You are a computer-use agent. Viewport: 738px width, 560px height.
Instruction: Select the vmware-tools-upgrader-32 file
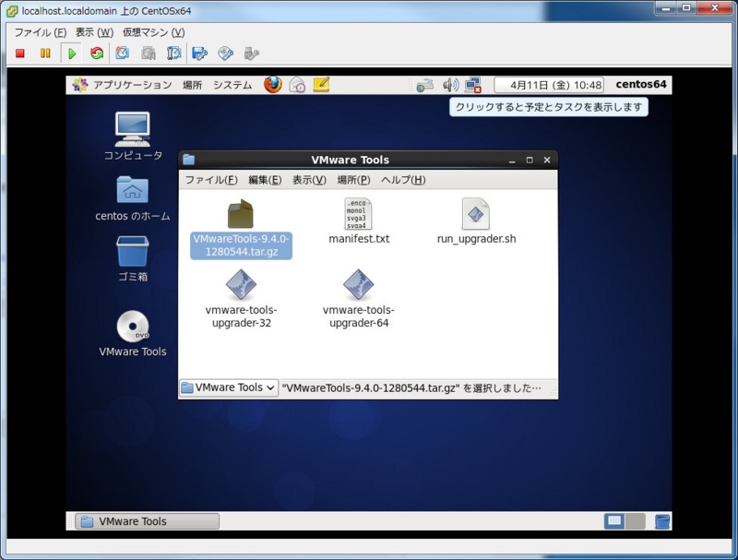pyautogui.click(x=241, y=299)
